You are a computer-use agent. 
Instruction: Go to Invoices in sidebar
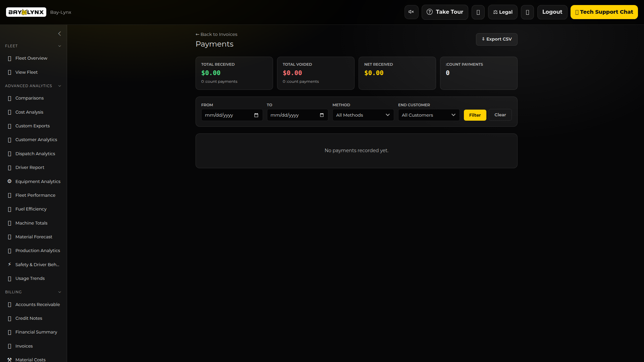pyautogui.click(x=24, y=346)
